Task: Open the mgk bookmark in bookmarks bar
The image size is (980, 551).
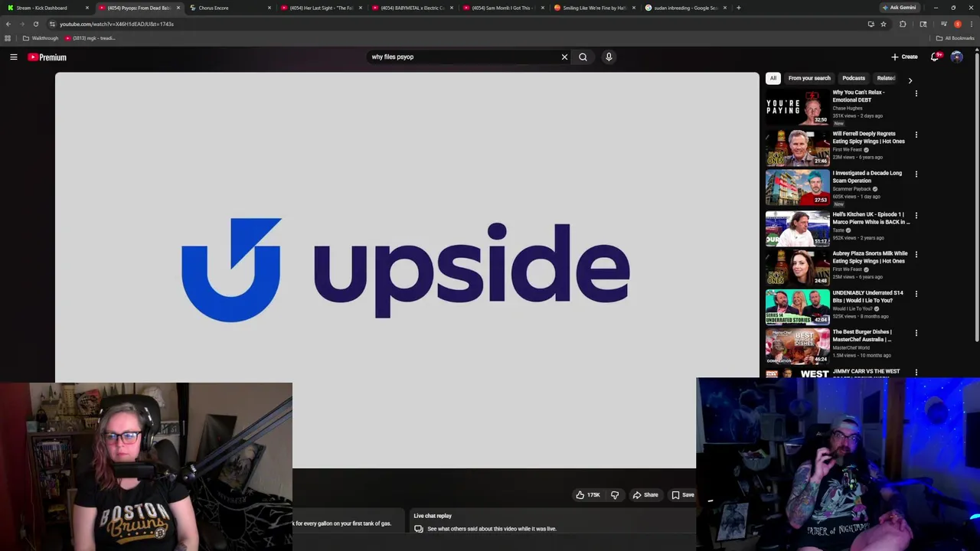Action: point(90,38)
